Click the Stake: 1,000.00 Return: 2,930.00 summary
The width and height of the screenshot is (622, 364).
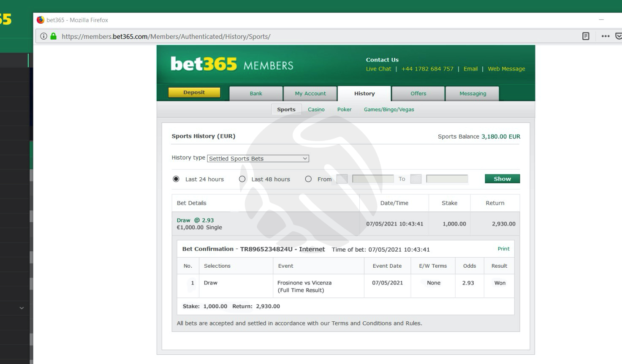[231, 306]
